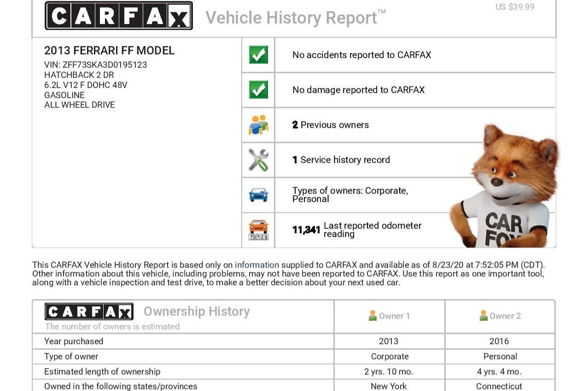Click the '2 yrs. 10 mo.' cell

389,372
